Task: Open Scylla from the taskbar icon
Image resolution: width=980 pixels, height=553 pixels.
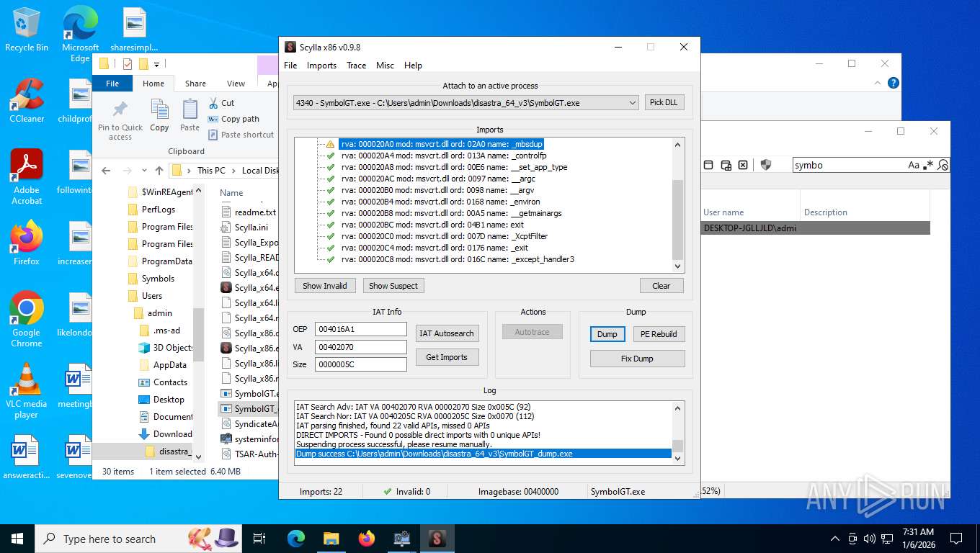Action: click(437, 539)
